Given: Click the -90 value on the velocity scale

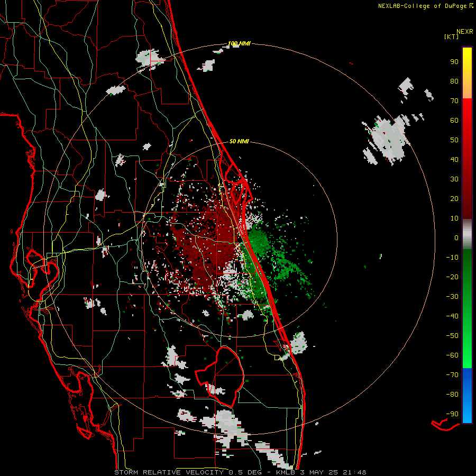Looking at the screenshot, I should point(452,414).
